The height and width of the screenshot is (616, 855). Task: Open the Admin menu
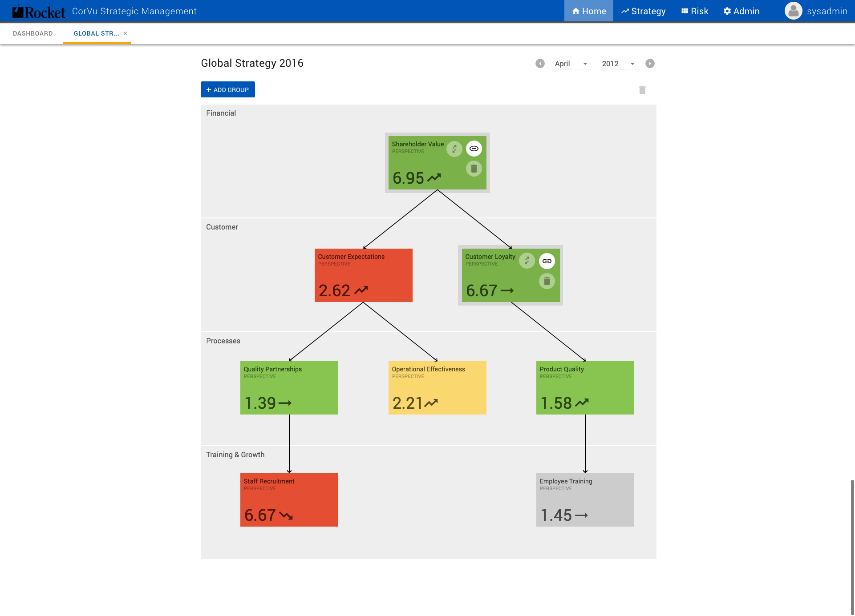742,11
